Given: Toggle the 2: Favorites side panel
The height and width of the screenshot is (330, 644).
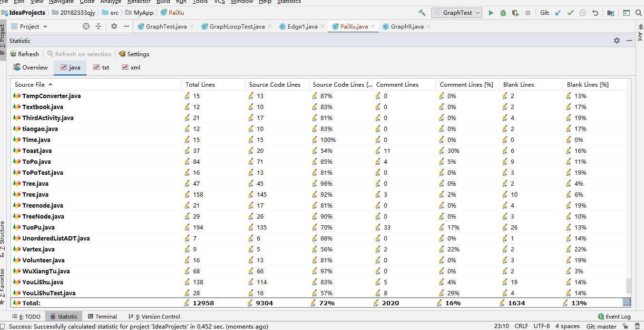Looking at the screenshot, I should coord(3,287).
